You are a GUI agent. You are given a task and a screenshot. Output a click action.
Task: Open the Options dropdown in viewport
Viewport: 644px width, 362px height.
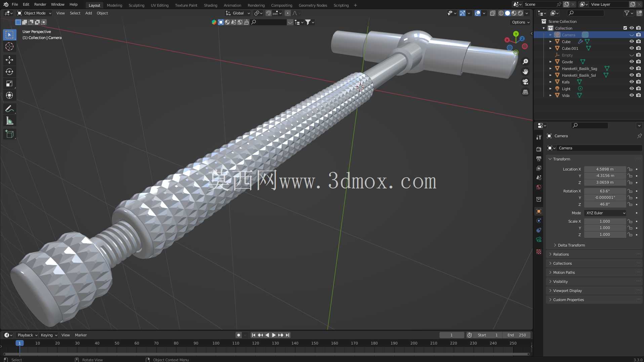click(521, 22)
